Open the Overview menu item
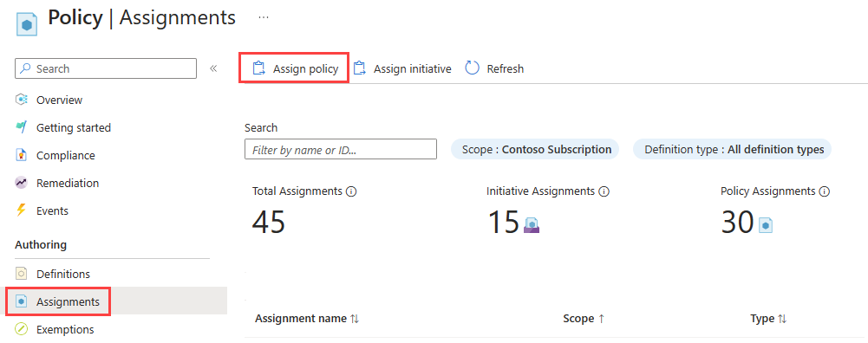 coord(114,100)
